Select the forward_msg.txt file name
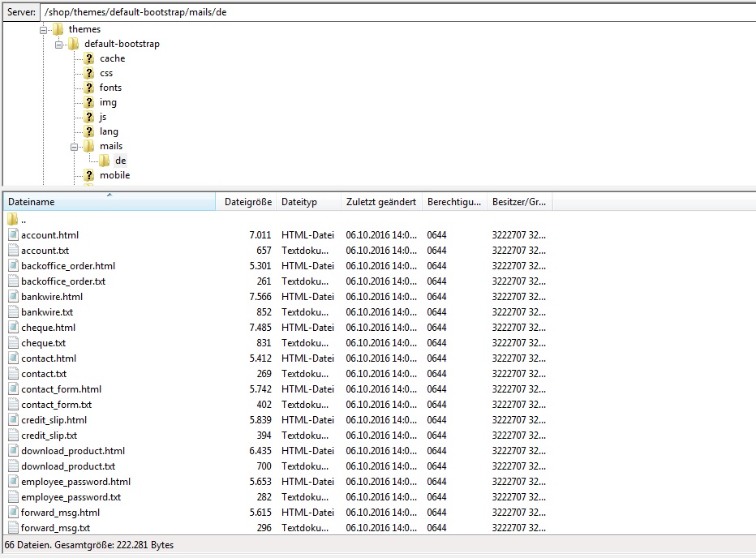Image resolution: width=756 pixels, height=558 pixels. [55, 528]
